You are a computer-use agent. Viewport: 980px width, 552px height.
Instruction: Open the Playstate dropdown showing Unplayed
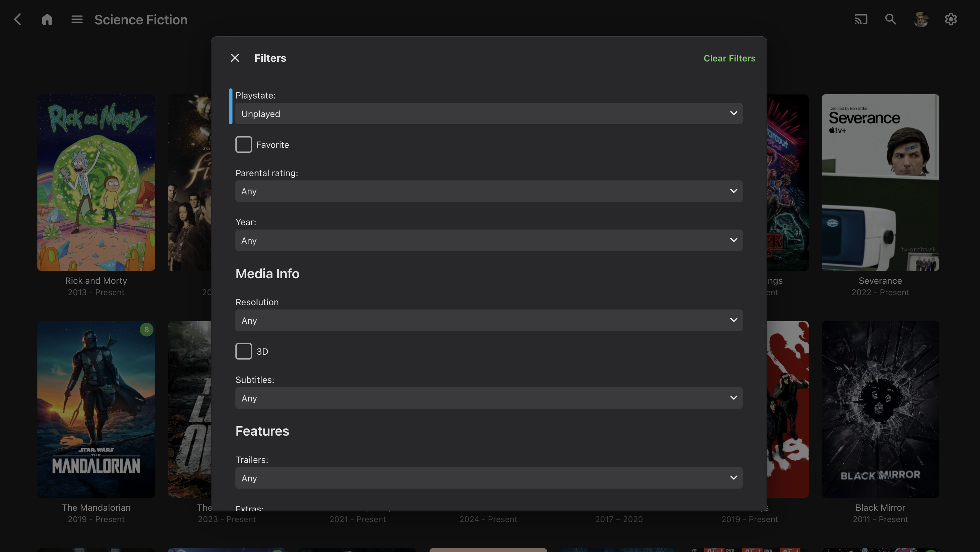pyautogui.click(x=488, y=114)
